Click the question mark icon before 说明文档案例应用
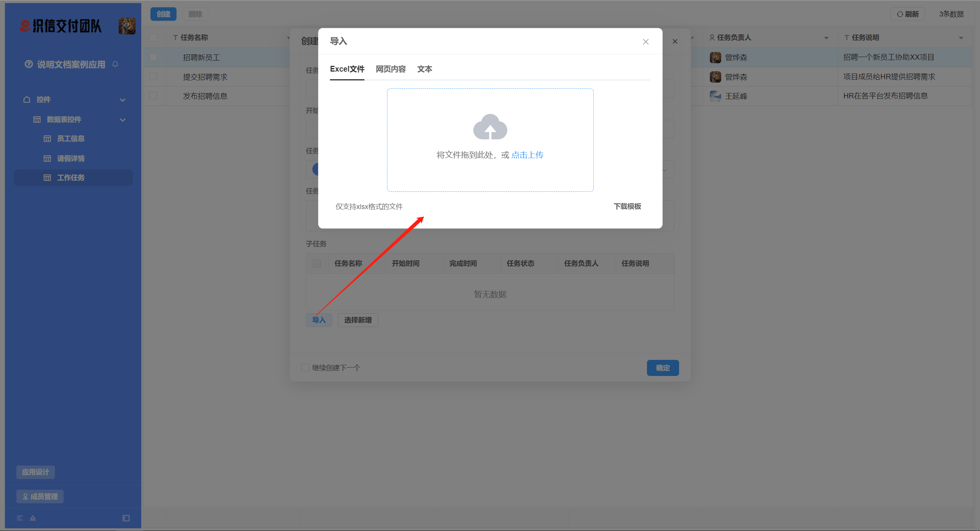Viewport: 980px width, 531px height. (x=29, y=64)
